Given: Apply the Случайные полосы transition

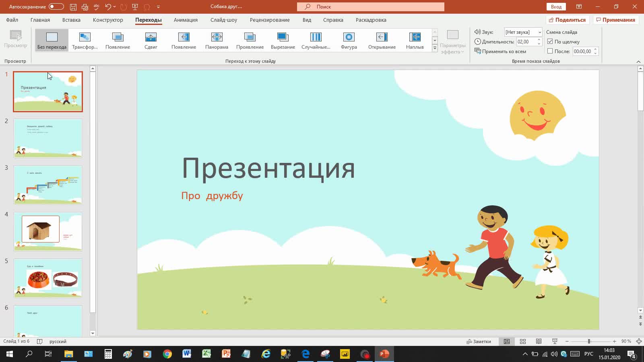Looking at the screenshot, I should (316, 40).
